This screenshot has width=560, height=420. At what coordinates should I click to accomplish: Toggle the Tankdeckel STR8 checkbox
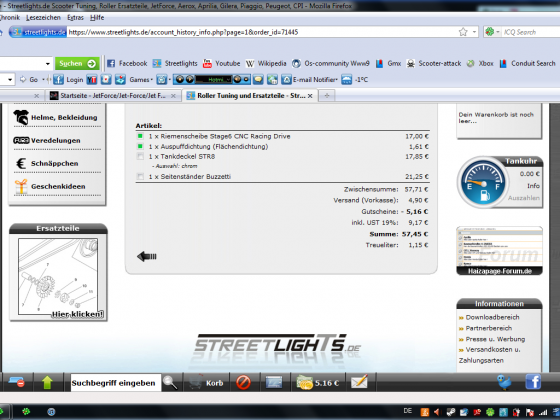[140, 156]
